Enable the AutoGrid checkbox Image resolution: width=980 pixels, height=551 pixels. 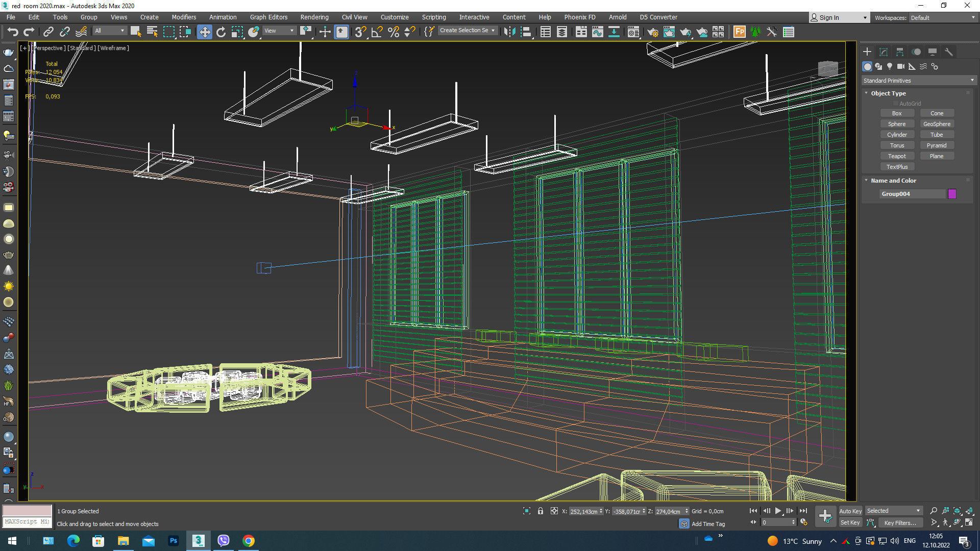coord(896,103)
